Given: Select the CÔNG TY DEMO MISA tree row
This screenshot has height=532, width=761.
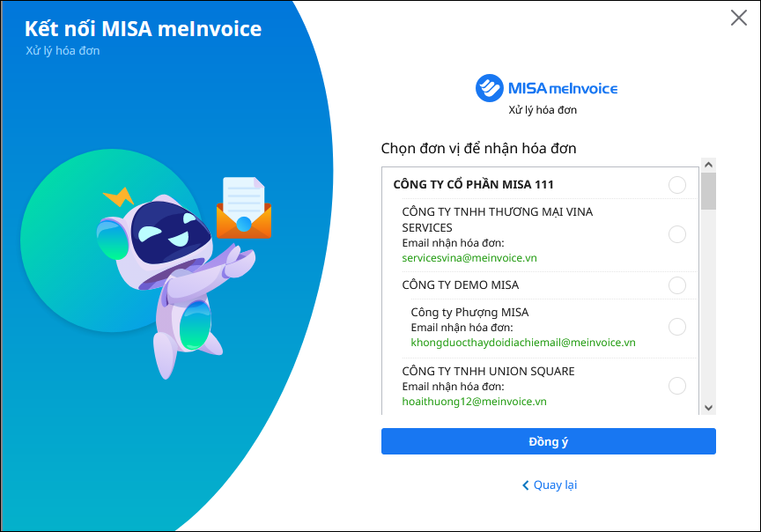Looking at the screenshot, I should click(x=461, y=285).
